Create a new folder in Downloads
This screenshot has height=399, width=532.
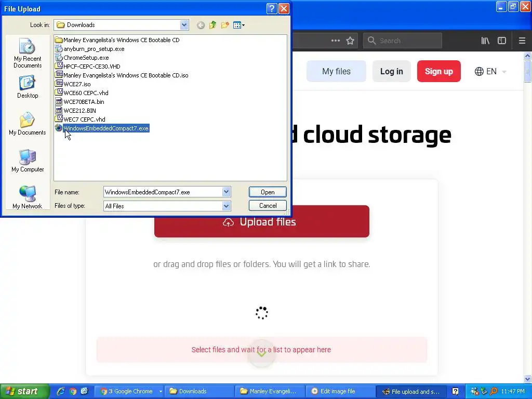pyautogui.click(x=224, y=25)
